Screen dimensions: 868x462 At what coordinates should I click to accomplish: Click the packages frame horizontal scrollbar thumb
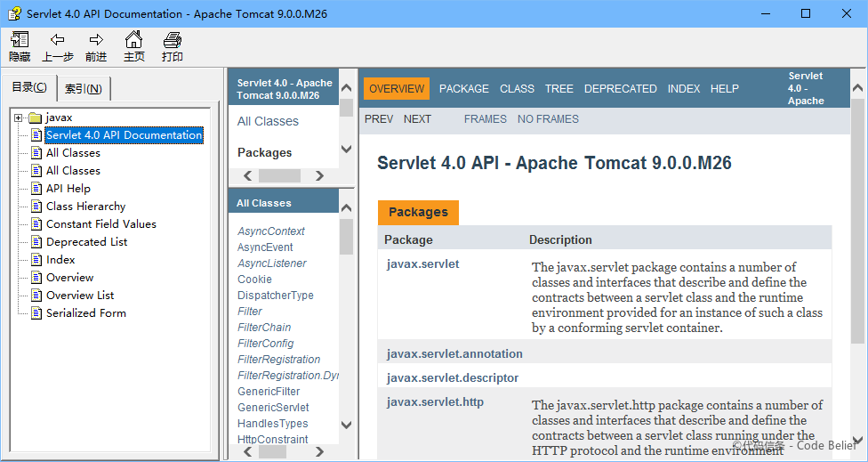pos(279,175)
